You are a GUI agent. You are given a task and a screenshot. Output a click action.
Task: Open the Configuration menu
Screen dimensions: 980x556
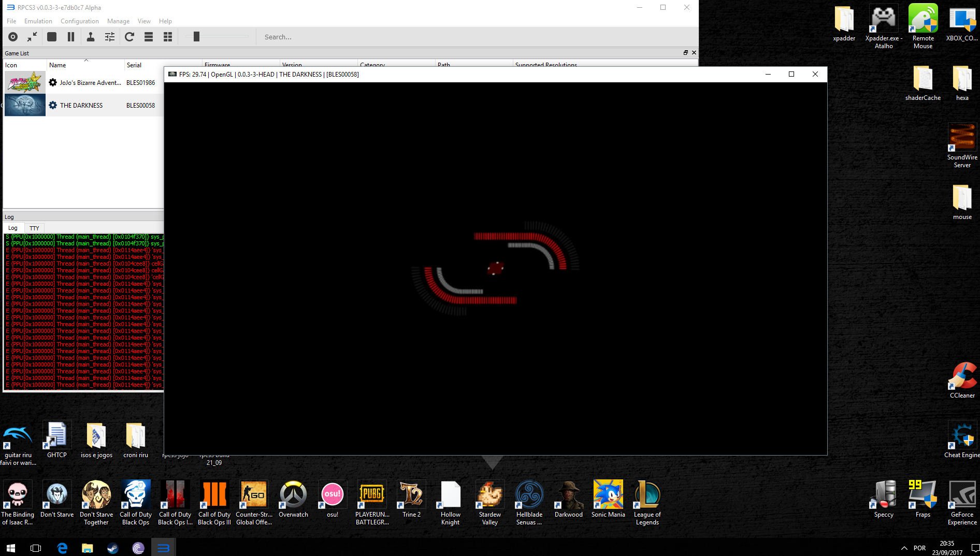pyautogui.click(x=80, y=21)
